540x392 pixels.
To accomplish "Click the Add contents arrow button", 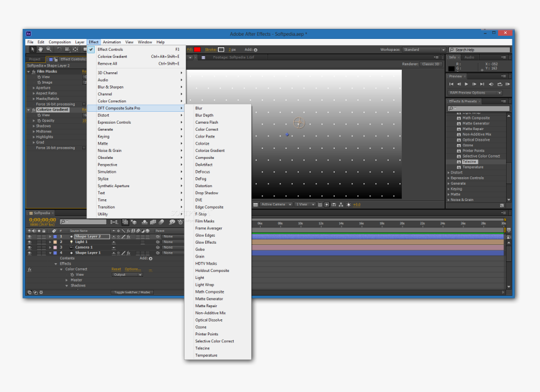I will (151, 259).
